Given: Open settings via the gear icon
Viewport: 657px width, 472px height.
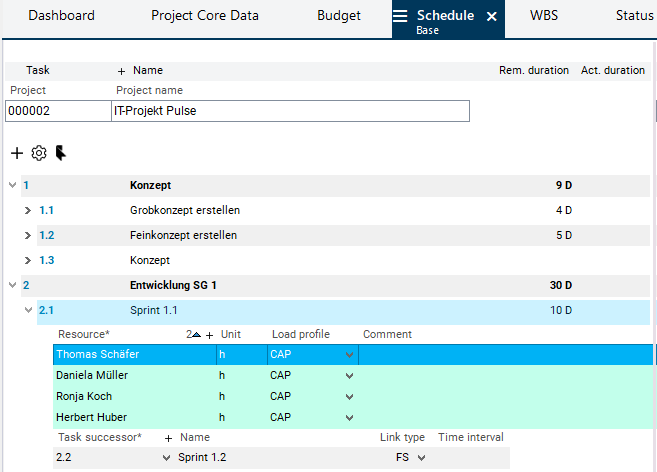Looking at the screenshot, I should coord(39,153).
